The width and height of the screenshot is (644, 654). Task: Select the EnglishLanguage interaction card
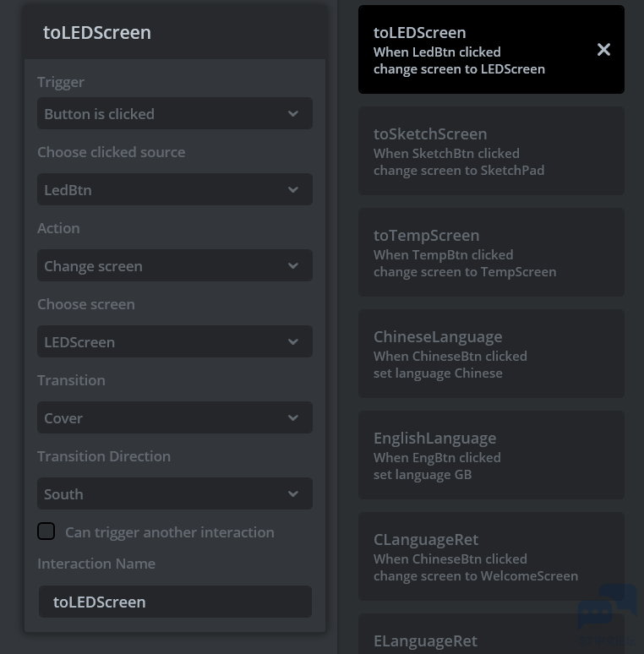point(490,455)
